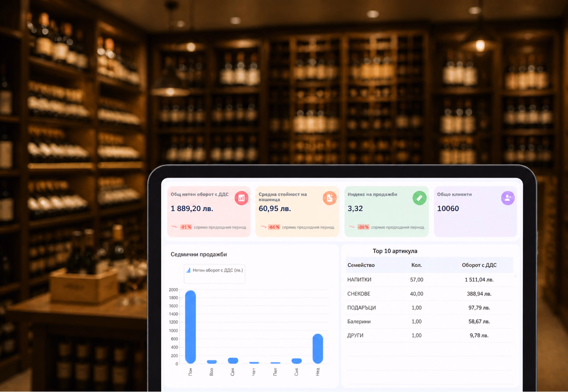
Task: Click the '1 511,04 лв.' turnover cell
Action: click(x=479, y=280)
